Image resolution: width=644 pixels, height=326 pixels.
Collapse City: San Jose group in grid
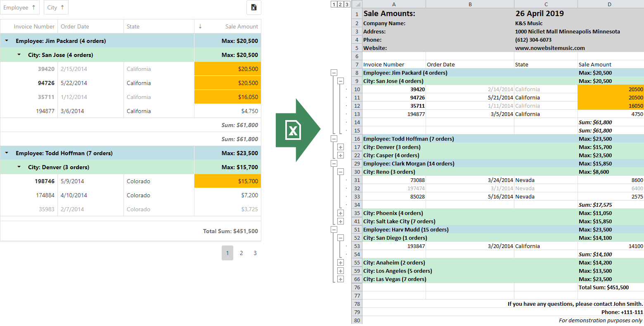coord(19,55)
